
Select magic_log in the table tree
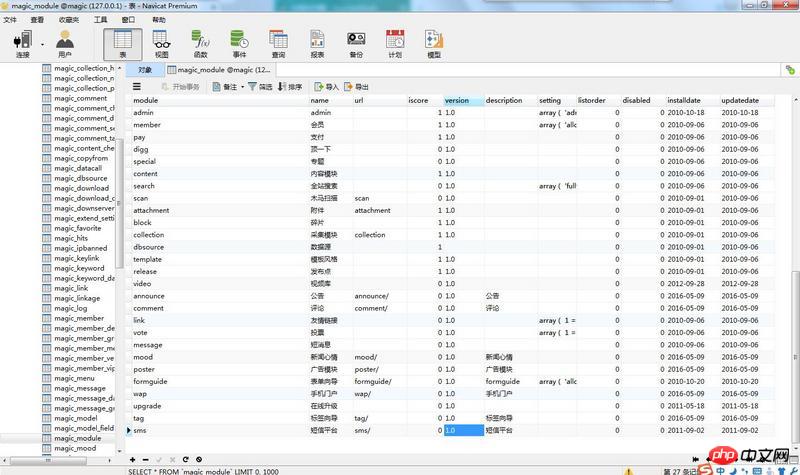[70, 308]
